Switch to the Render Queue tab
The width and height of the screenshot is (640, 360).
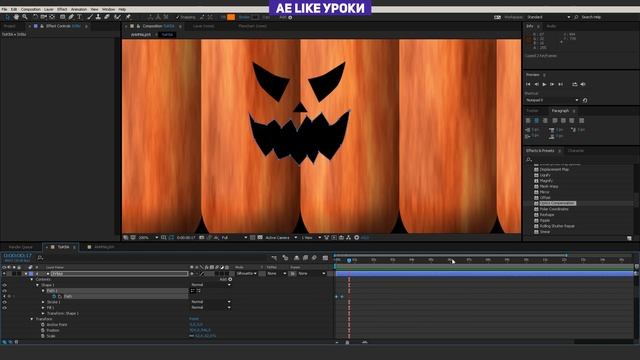[20, 247]
